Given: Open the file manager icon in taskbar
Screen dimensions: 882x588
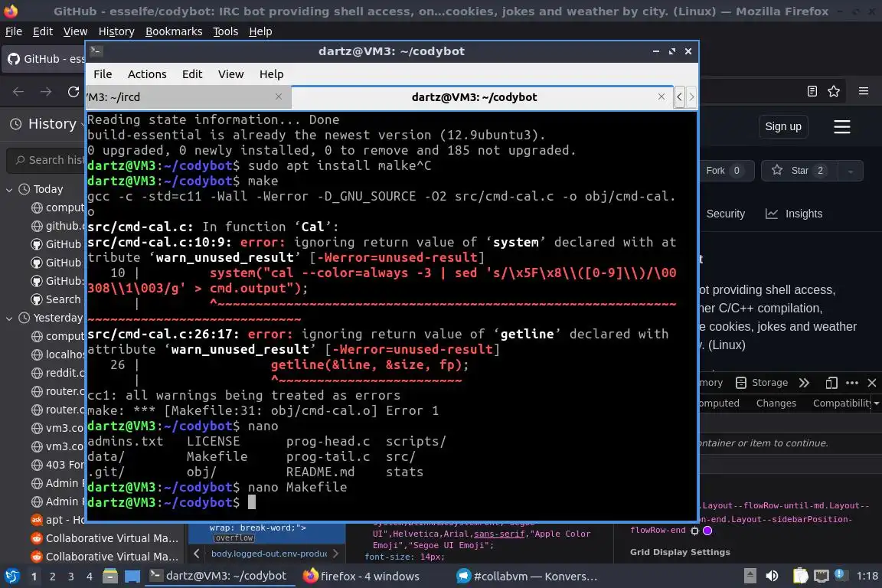Looking at the screenshot, I should pyautogui.click(x=110, y=577).
